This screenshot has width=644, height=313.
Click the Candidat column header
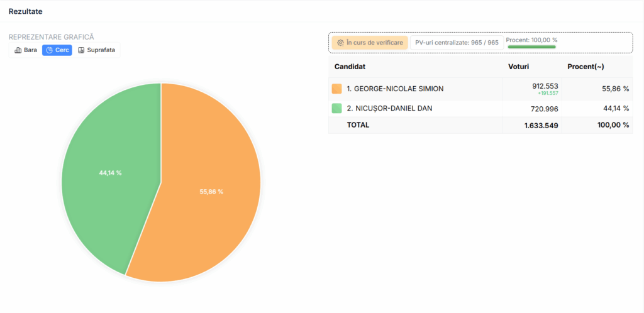350,67
